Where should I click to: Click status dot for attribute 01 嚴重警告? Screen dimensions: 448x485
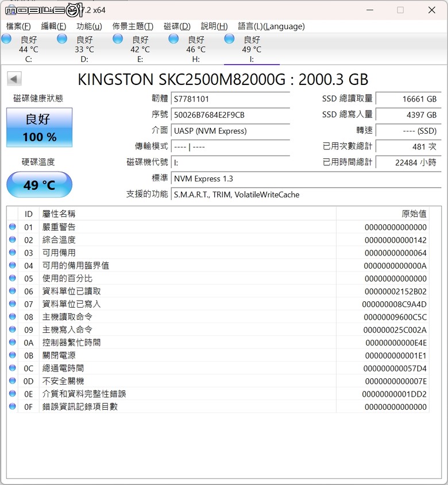click(x=13, y=227)
